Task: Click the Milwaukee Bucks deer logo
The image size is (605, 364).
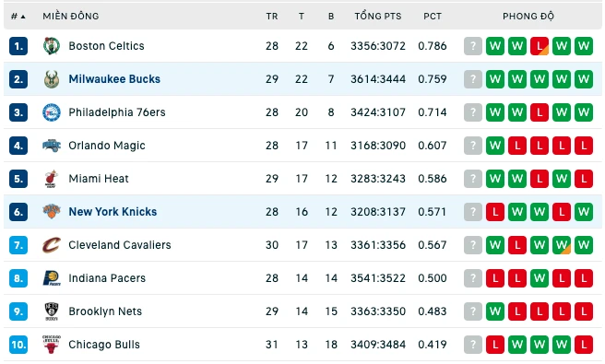Action: (x=52, y=79)
